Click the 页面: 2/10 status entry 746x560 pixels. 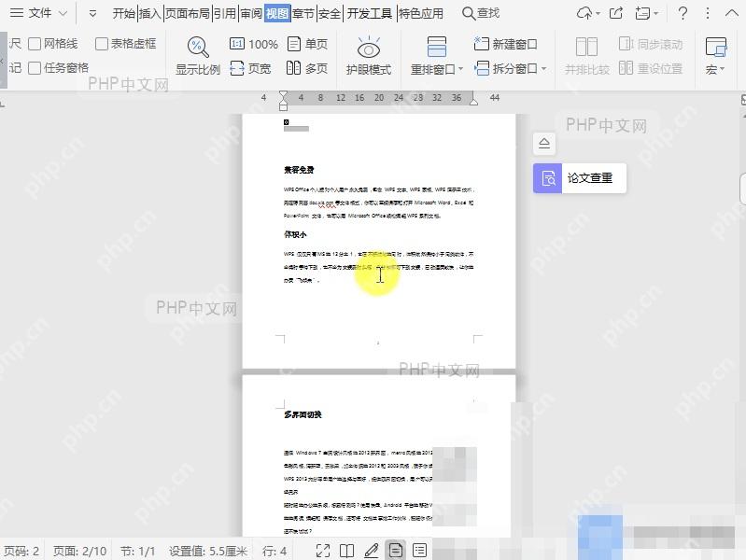click(79, 551)
